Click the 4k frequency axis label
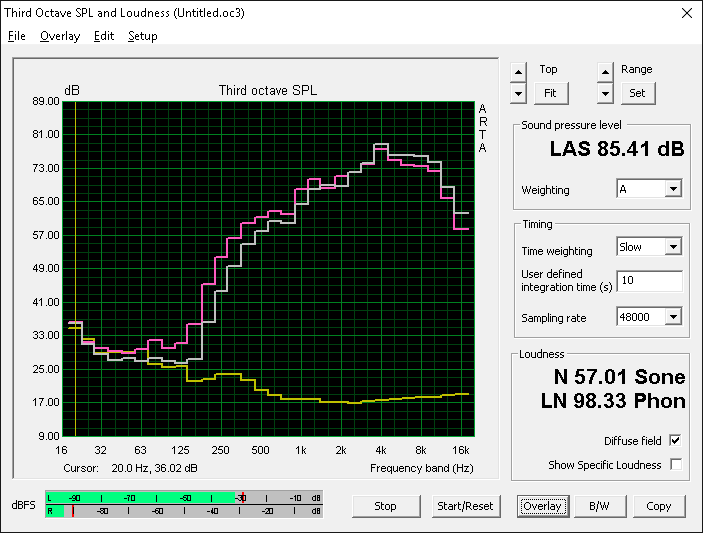703x533 pixels. (x=381, y=450)
